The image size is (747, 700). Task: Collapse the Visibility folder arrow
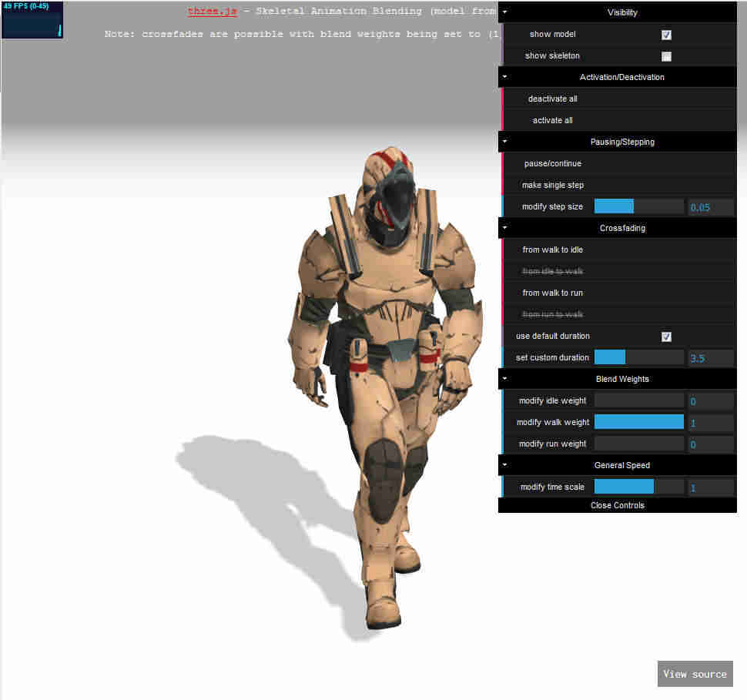click(x=504, y=13)
